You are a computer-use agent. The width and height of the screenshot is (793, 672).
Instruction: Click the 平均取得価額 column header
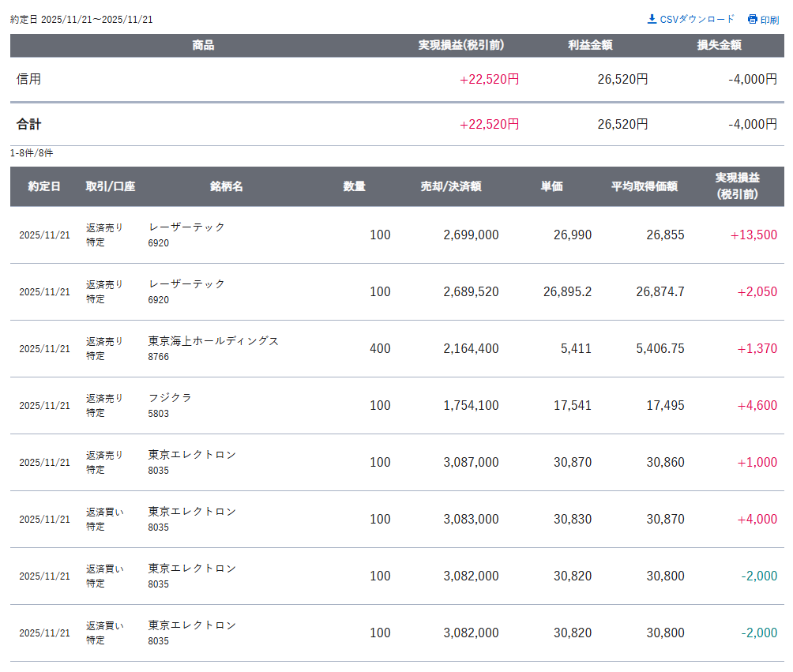645,187
